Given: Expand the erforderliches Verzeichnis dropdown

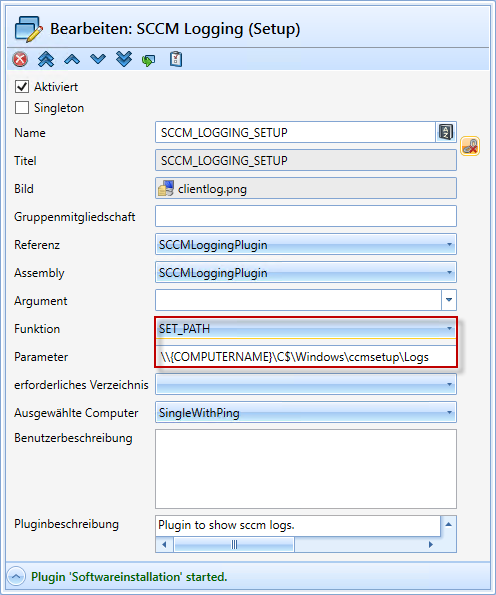Looking at the screenshot, I should [x=305, y=384].
